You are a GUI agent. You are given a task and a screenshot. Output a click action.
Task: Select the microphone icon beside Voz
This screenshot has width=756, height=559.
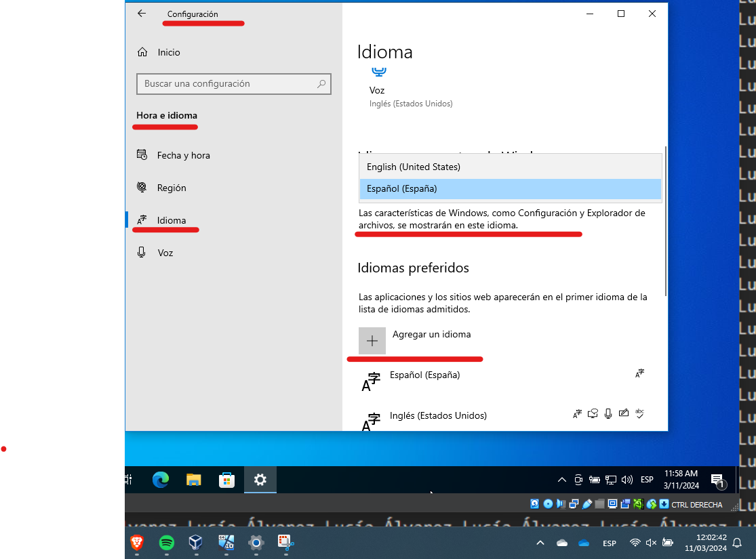tap(142, 252)
